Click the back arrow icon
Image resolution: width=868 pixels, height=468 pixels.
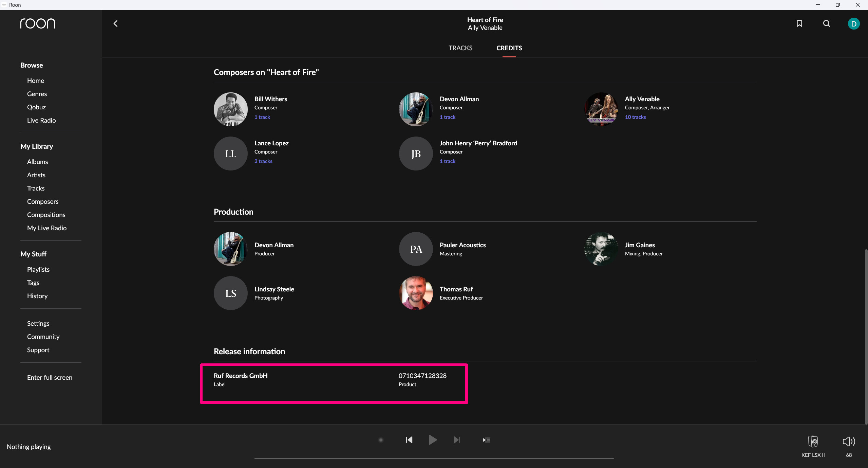(115, 23)
